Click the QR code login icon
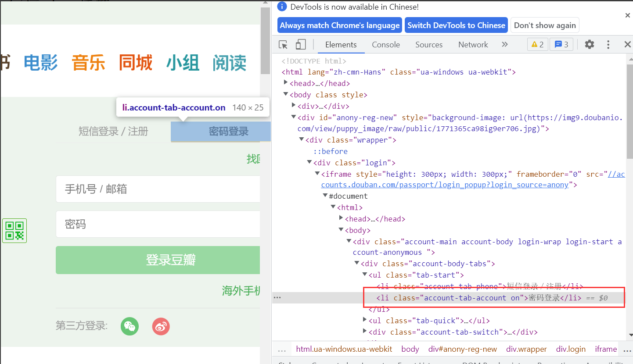 (14, 231)
